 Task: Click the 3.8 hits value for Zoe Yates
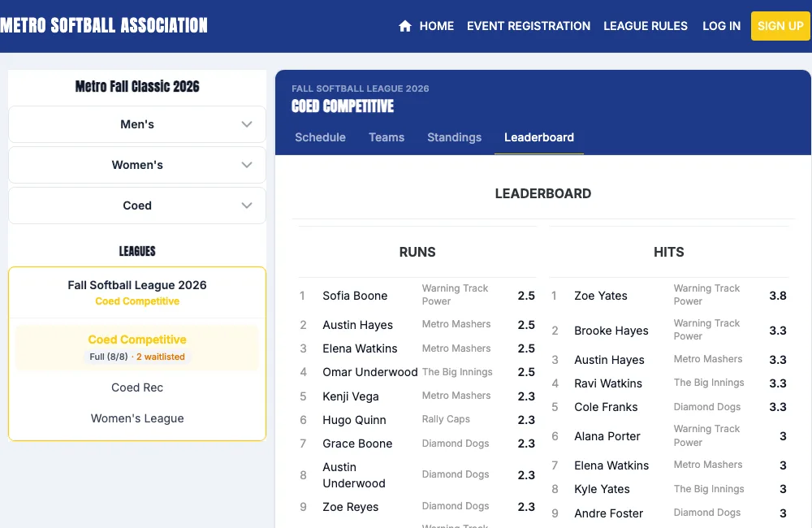(777, 296)
